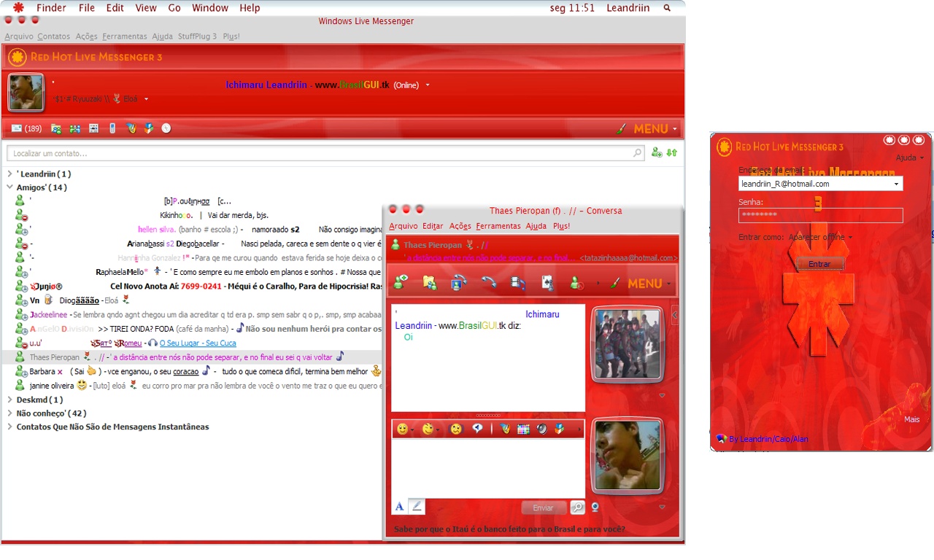Click the invite contact icon in conversation toolbar

[x=401, y=283]
